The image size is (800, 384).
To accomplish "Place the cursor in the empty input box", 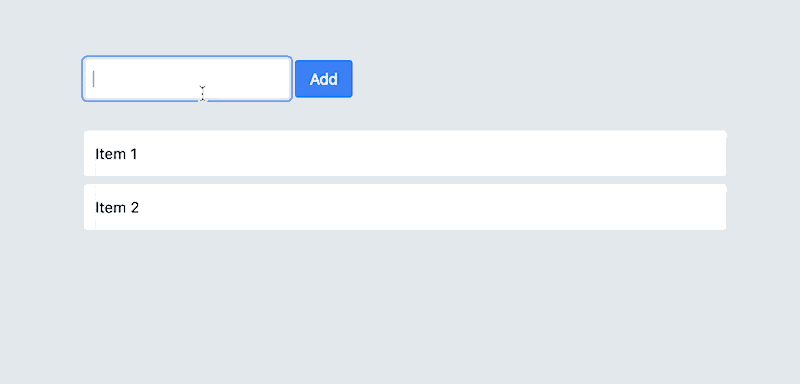I will pyautogui.click(x=187, y=79).
